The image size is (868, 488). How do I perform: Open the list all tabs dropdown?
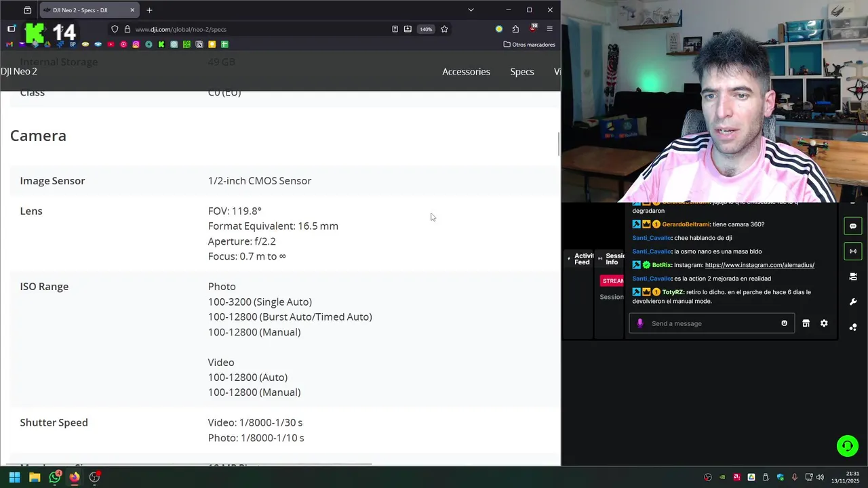[471, 10]
